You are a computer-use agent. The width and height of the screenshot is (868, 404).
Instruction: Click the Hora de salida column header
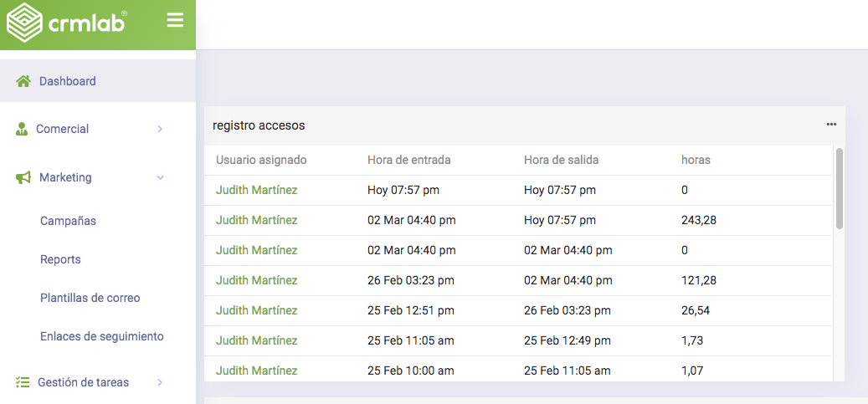pyautogui.click(x=562, y=160)
